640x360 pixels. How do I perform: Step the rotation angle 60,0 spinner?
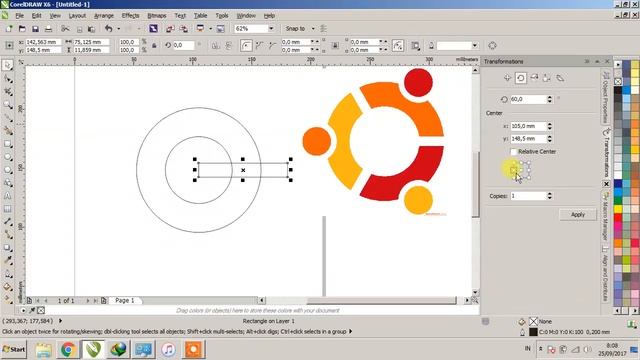pyautogui.click(x=550, y=99)
